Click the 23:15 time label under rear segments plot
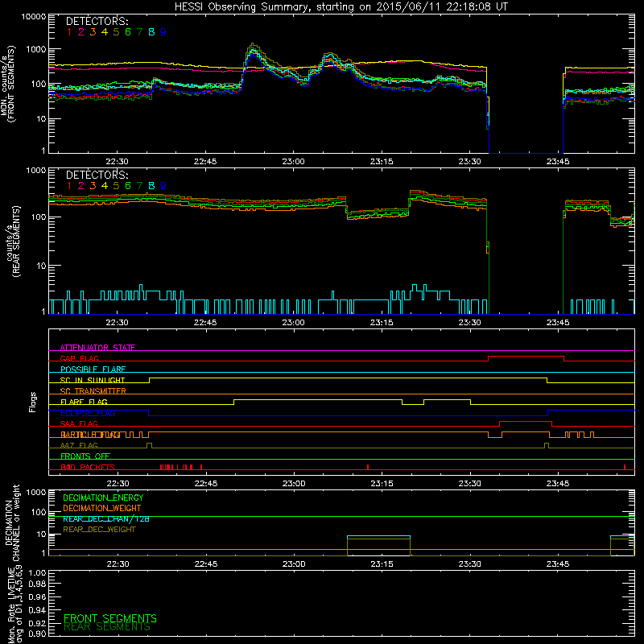Screen dimensions: 644x644 click(x=382, y=323)
